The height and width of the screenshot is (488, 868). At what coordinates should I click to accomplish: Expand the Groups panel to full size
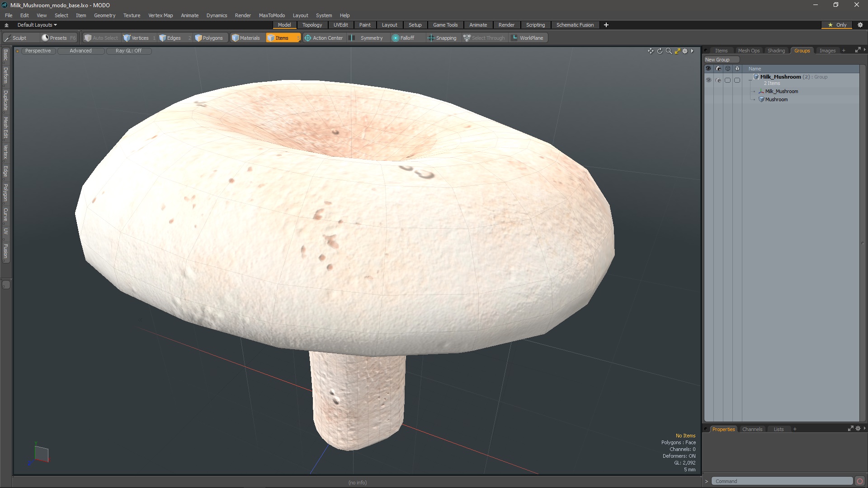(x=857, y=50)
